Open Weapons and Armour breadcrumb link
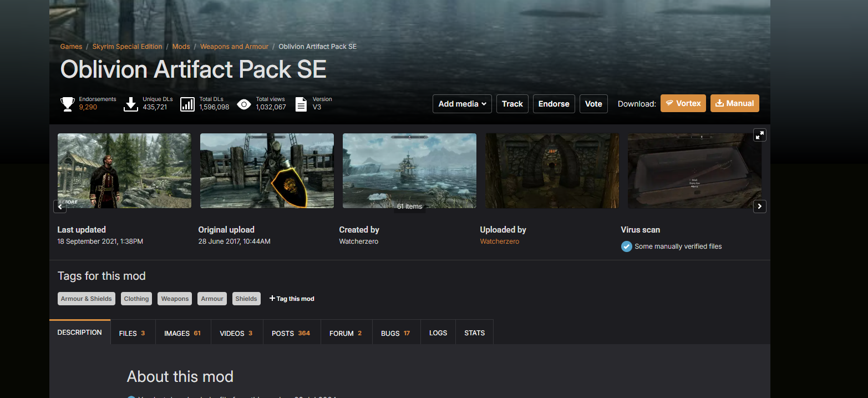This screenshot has height=398, width=868. pos(234,47)
